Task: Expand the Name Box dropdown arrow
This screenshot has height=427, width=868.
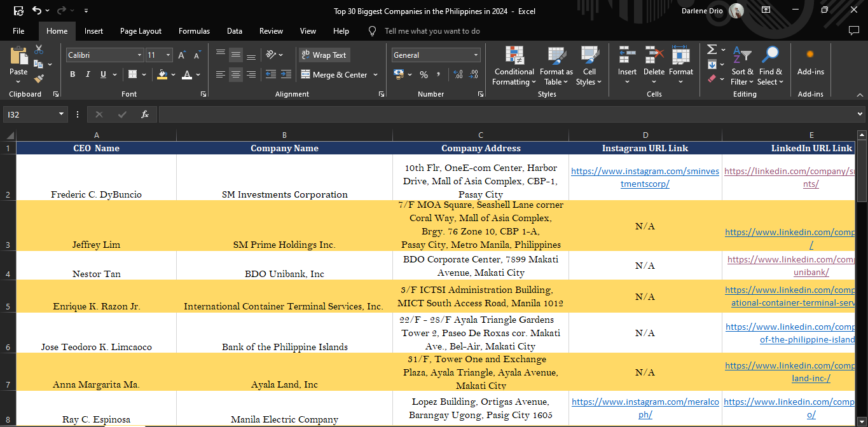Action: pos(62,114)
